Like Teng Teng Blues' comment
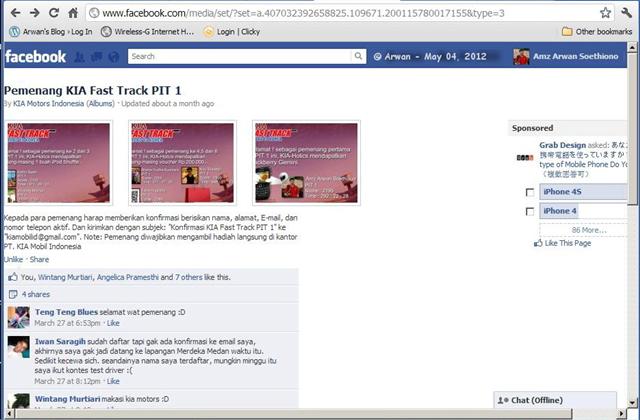640x420 pixels. [x=113, y=323]
